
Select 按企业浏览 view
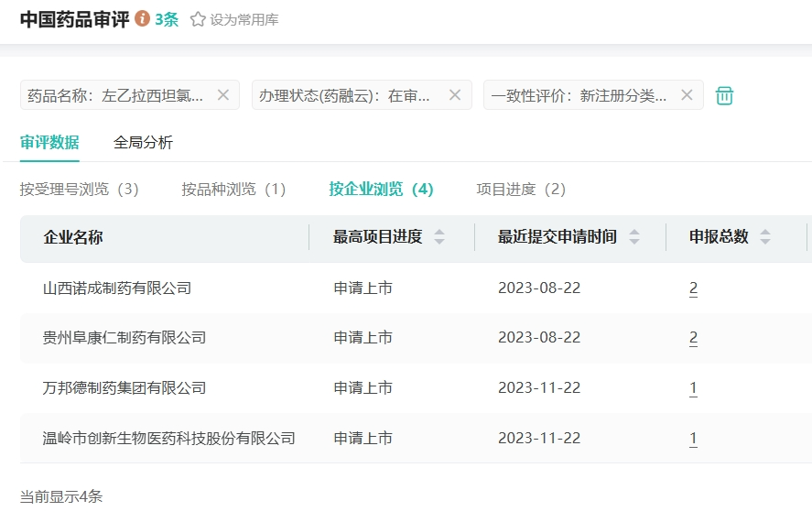pos(381,190)
